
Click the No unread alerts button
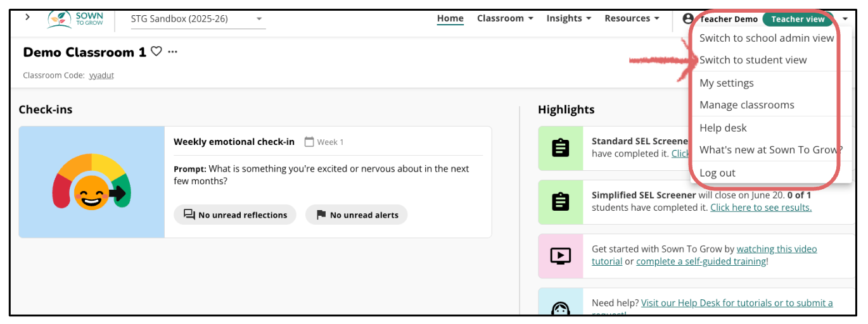[x=357, y=215]
